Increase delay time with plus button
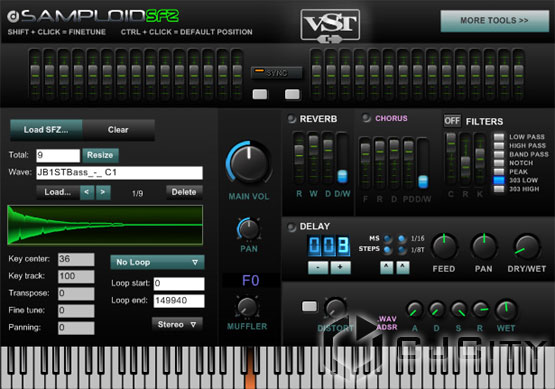This screenshot has width=555, height=389. [x=340, y=267]
